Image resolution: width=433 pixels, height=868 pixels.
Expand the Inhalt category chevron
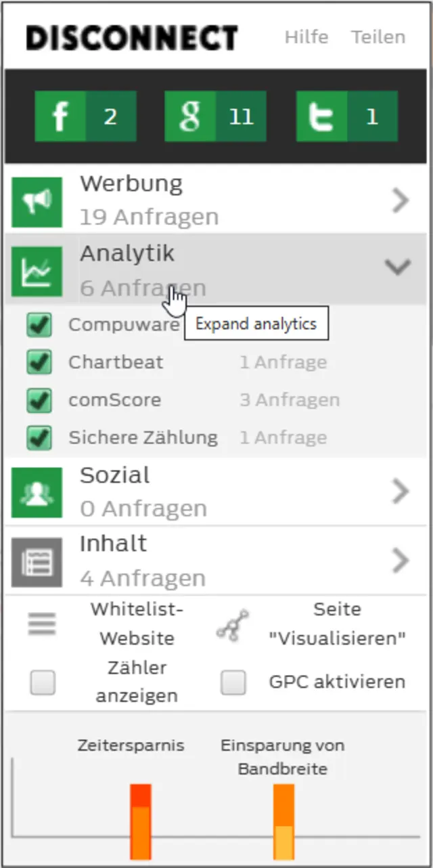tap(401, 561)
